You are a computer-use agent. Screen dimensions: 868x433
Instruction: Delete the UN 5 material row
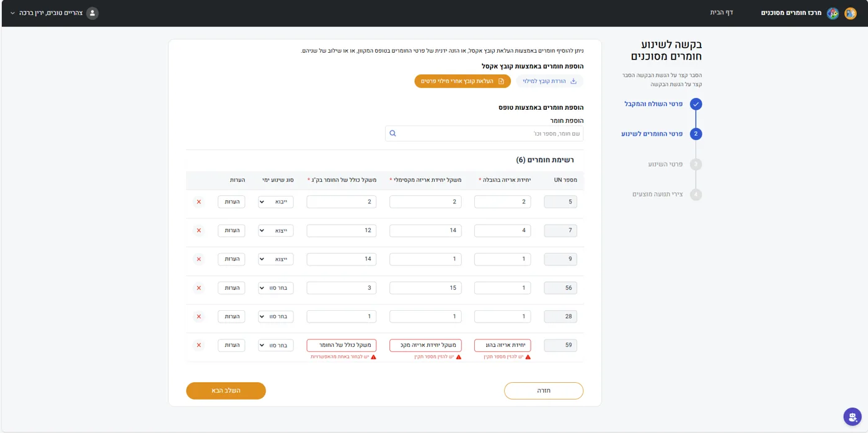point(198,202)
